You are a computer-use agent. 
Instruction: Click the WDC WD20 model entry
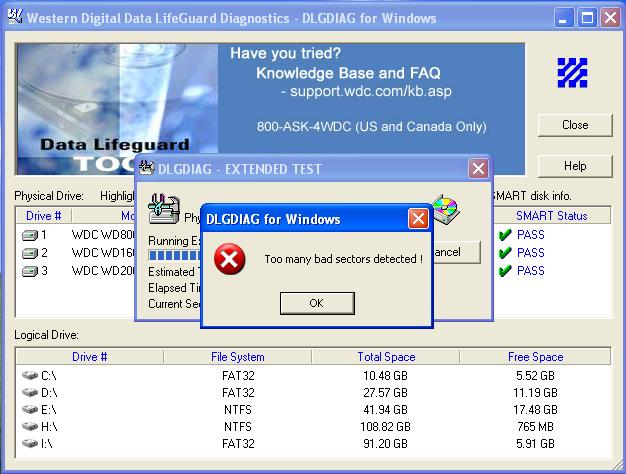click(x=103, y=271)
